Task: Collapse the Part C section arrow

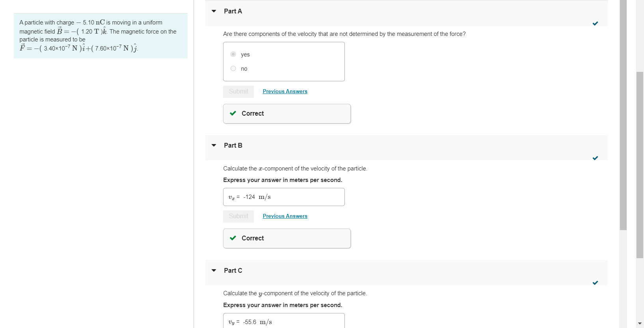Action: click(x=214, y=270)
